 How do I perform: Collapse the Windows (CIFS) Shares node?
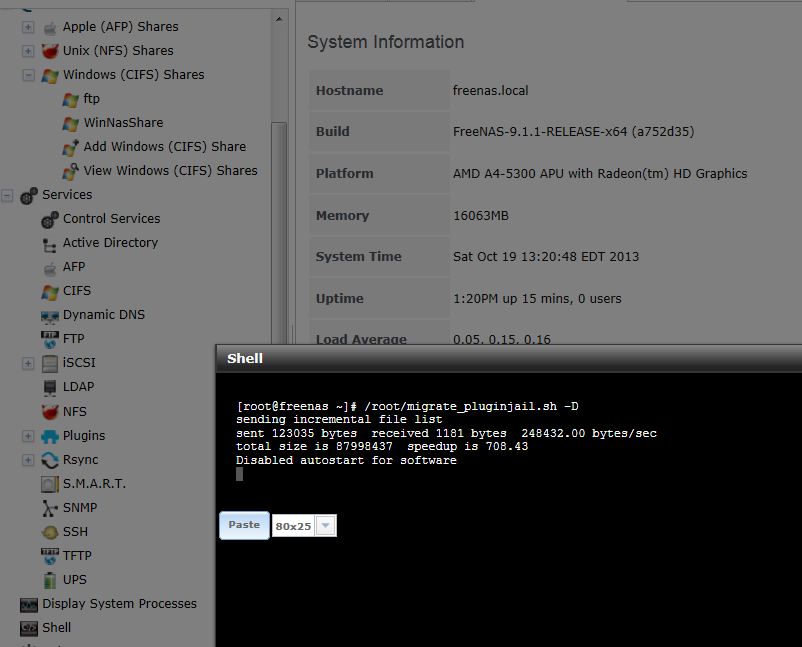pos(28,75)
